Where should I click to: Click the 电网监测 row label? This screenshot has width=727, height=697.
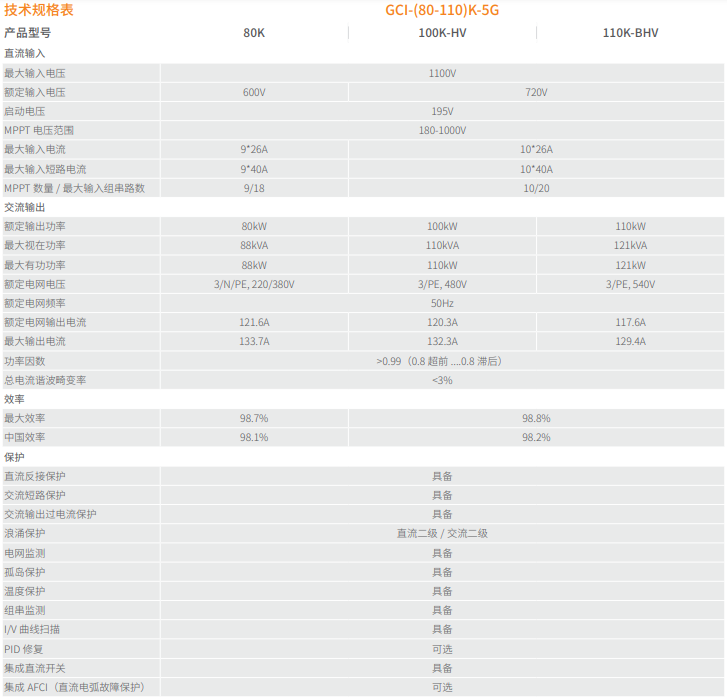pyautogui.click(x=25, y=553)
